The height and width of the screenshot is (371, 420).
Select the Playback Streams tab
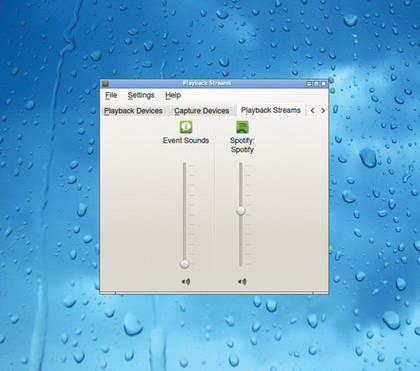pos(271,110)
